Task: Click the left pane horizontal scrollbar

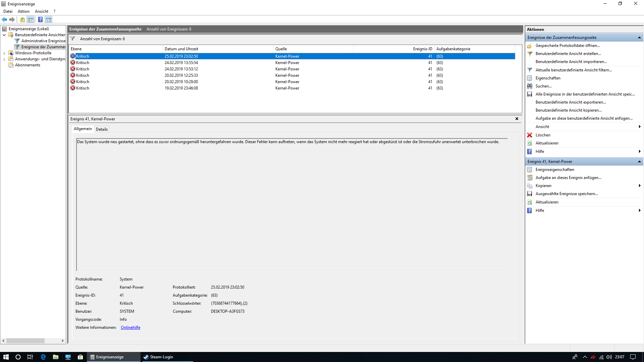Action: pyautogui.click(x=25, y=341)
